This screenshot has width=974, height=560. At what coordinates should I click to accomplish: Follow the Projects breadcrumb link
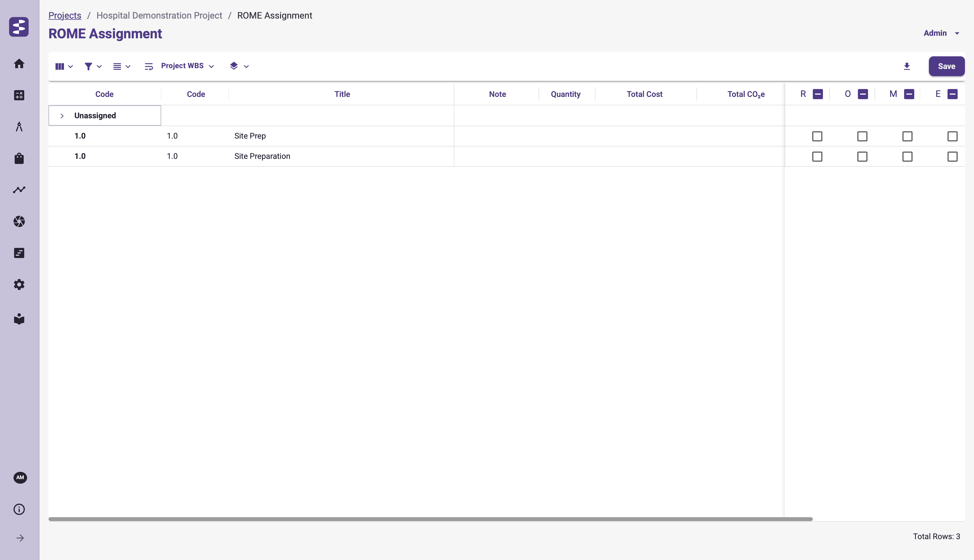(65, 15)
